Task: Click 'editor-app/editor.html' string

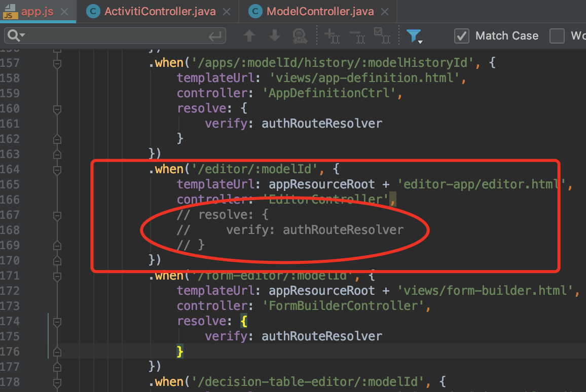Action: click(x=482, y=184)
